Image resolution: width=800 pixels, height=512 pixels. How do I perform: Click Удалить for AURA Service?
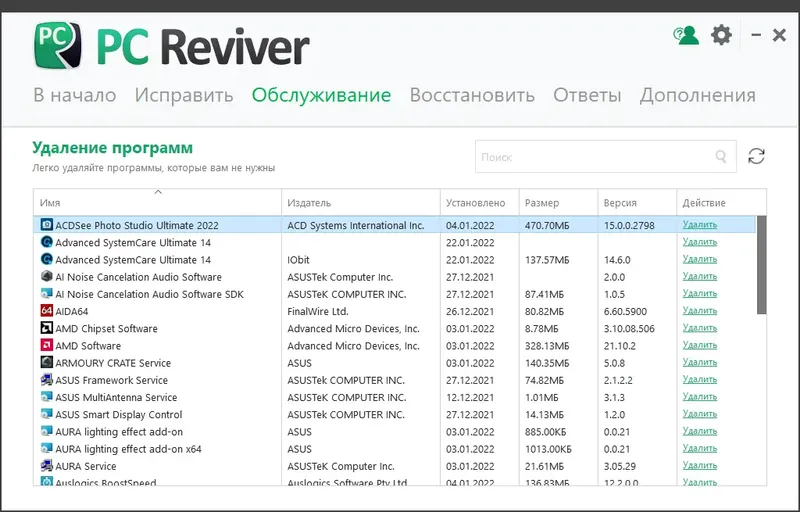tap(700, 466)
